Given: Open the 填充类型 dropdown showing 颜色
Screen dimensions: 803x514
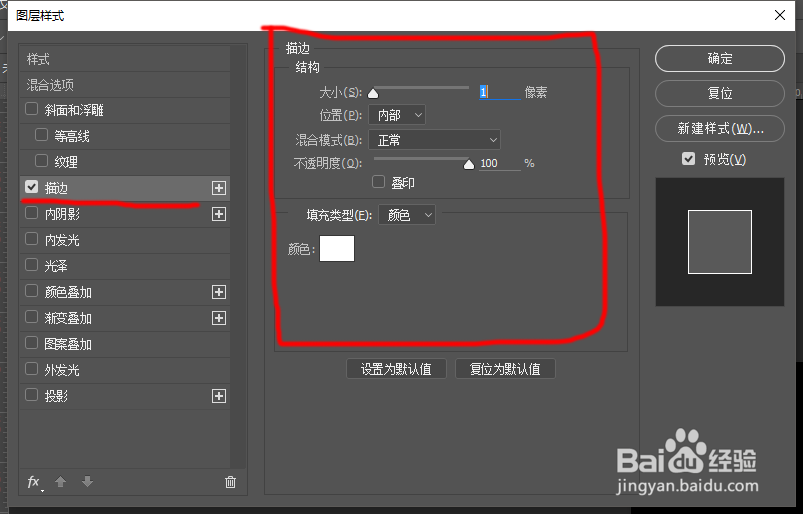Looking at the screenshot, I should [x=407, y=215].
